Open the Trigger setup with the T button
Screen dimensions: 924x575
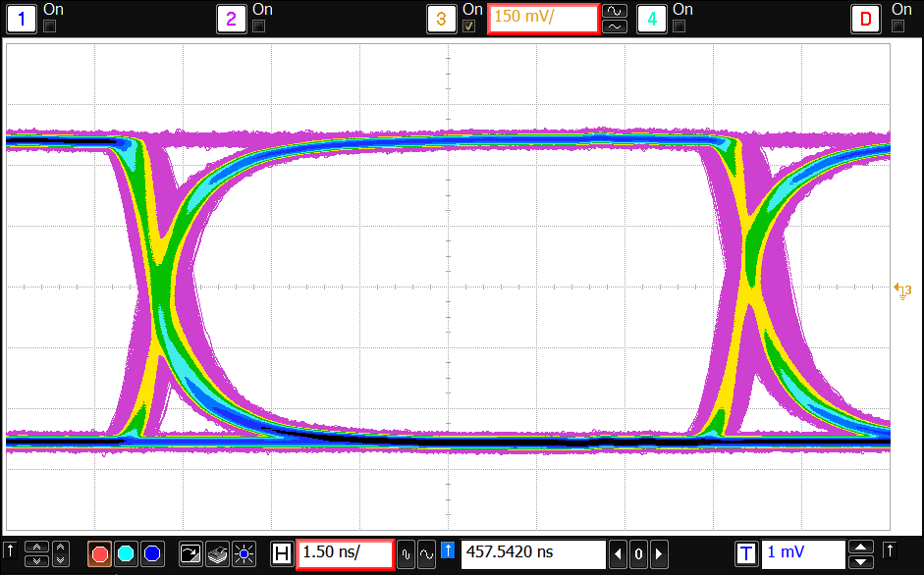coord(746,553)
